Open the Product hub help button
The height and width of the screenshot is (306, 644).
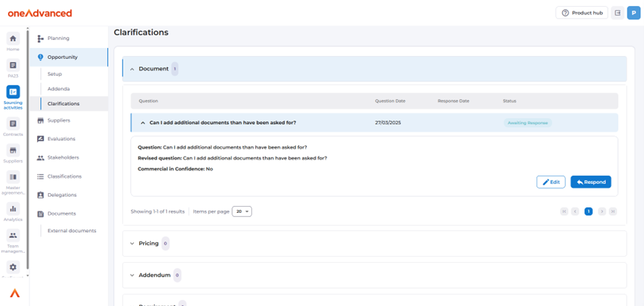pos(582,13)
